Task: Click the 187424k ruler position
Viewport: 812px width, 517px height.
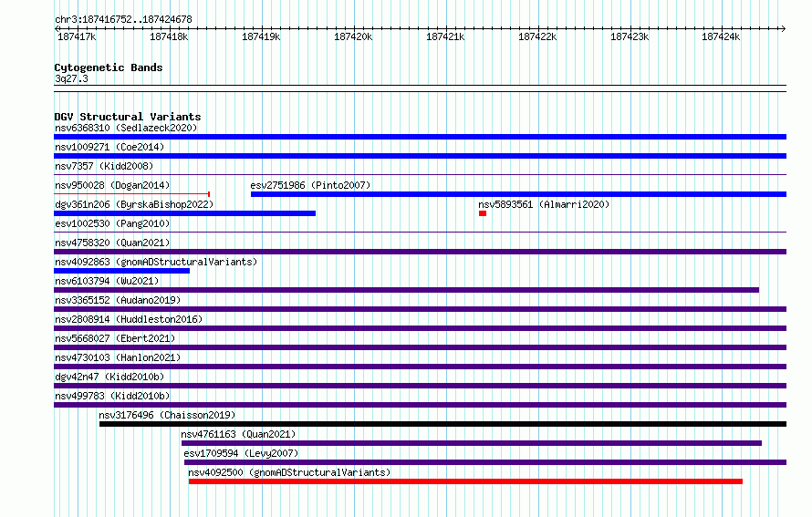Action: [721, 36]
